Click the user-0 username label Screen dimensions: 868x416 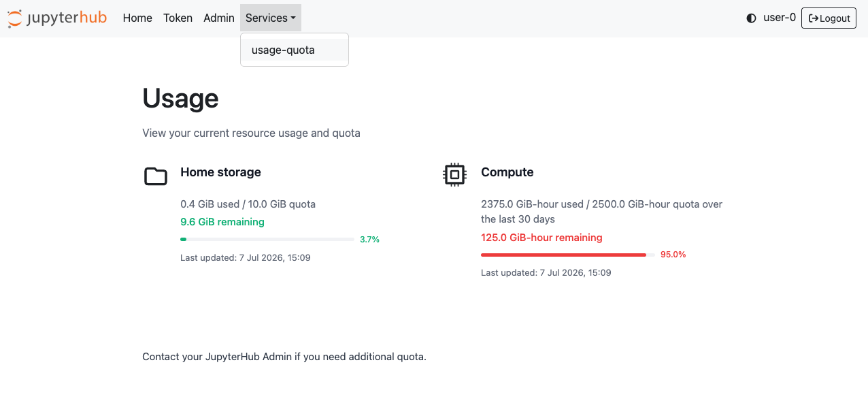click(780, 18)
